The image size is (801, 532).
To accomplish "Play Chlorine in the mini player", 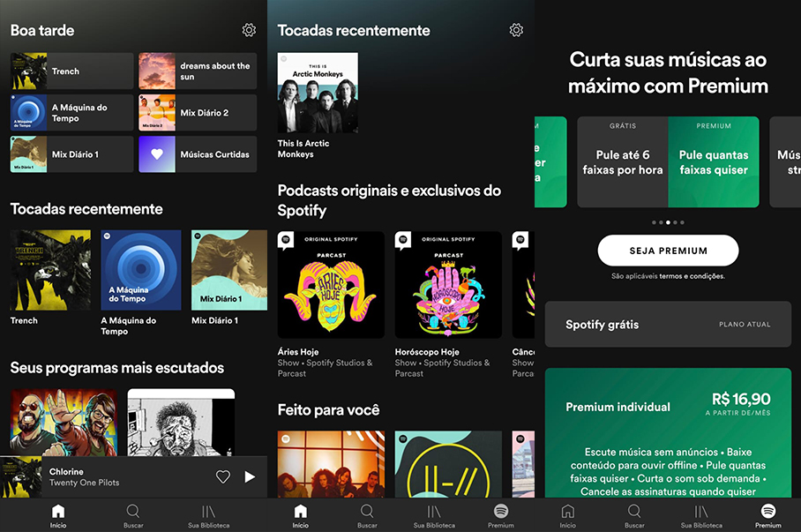I will (250, 476).
